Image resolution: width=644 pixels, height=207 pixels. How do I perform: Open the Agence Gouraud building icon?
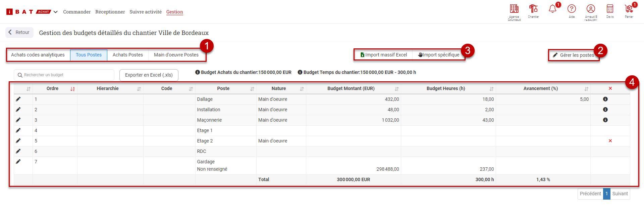click(514, 9)
